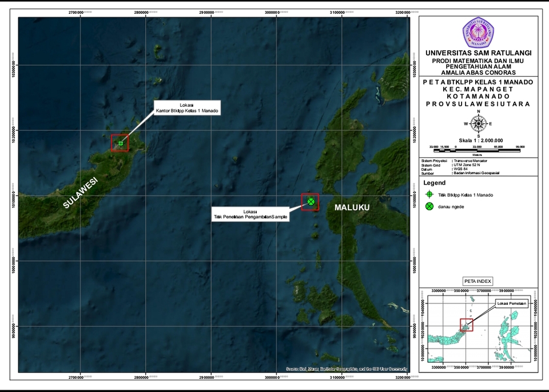This screenshot has height=392, width=549.
Task: Click the scale bar graphic
Action: 477,150
